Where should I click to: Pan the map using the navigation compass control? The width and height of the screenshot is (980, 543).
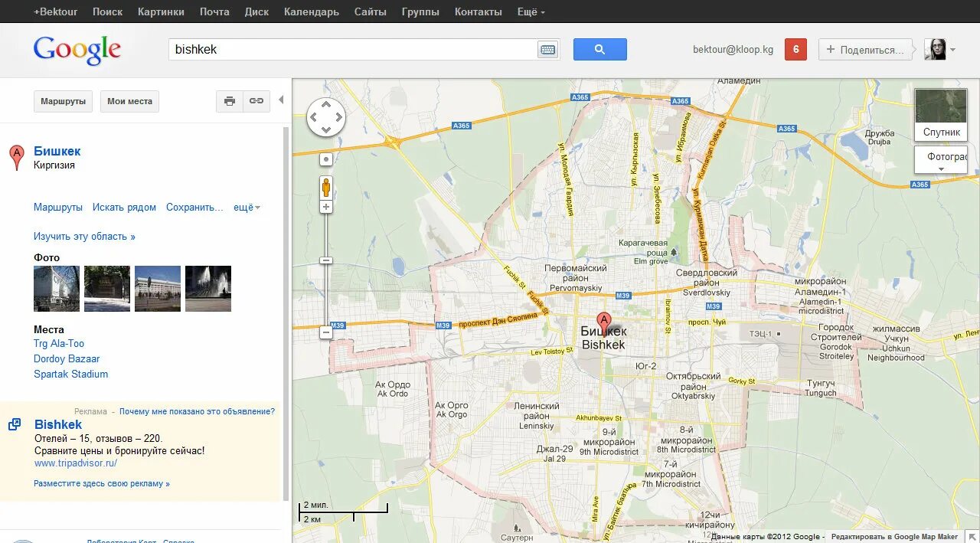pyautogui.click(x=326, y=118)
